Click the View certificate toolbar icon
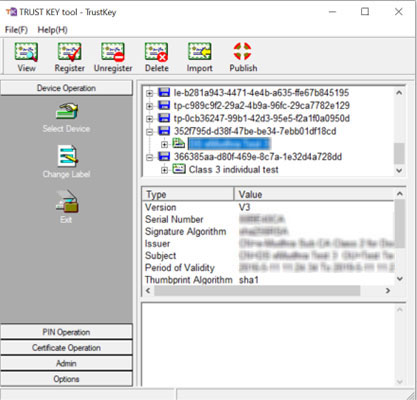The width and height of the screenshot is (417, 400). pyautogui.click(x=26, y=52)
